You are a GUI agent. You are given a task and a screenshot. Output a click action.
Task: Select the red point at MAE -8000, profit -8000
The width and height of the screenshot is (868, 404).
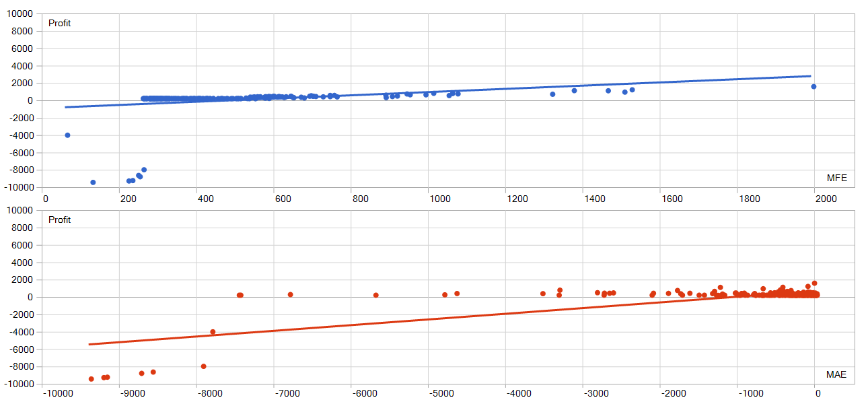203,366
